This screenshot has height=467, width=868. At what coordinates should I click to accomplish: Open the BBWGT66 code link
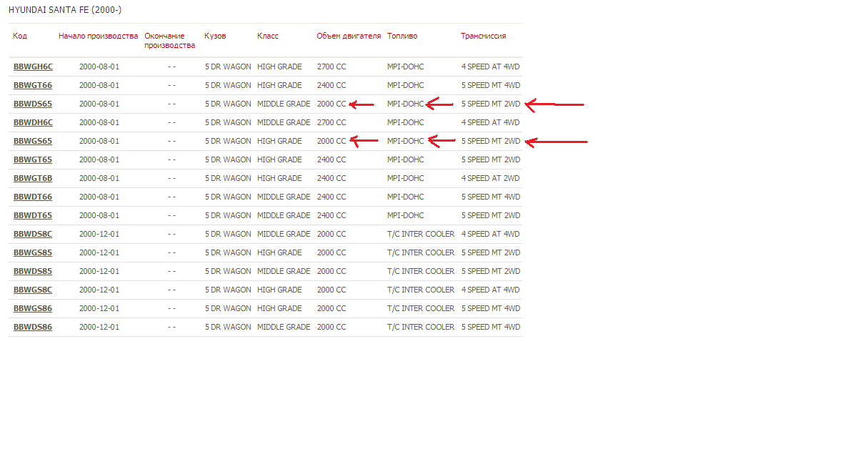[33, 85]
